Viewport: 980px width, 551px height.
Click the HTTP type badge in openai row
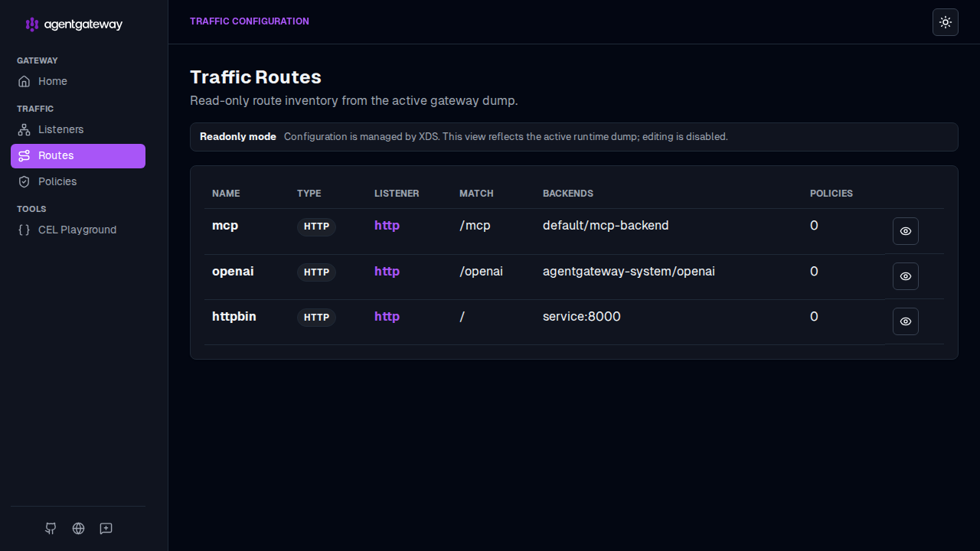click(x=316, y=272)
